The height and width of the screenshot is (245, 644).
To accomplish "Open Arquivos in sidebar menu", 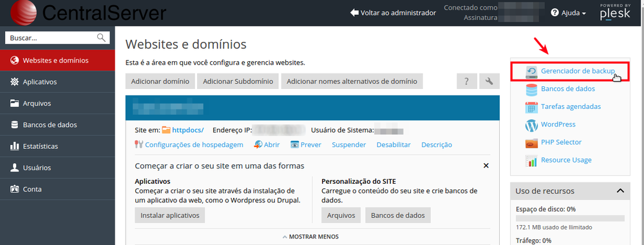I will [x=57, y=103].
